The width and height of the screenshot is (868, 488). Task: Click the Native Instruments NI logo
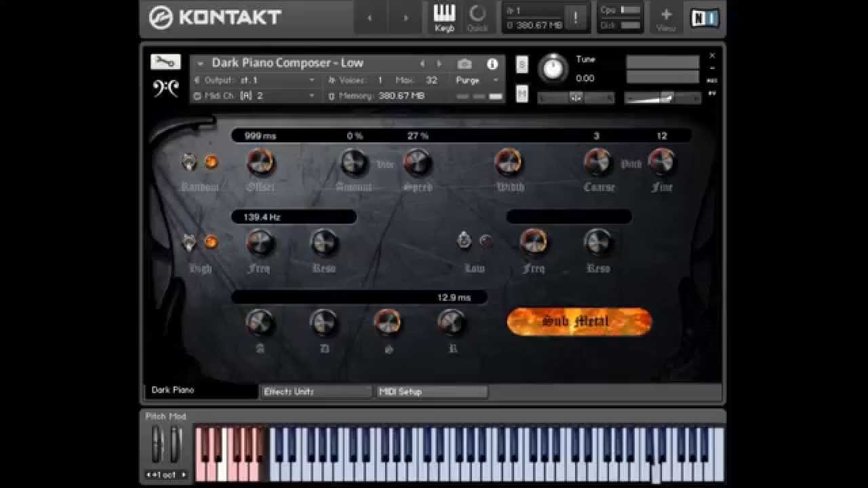(705, 18)
